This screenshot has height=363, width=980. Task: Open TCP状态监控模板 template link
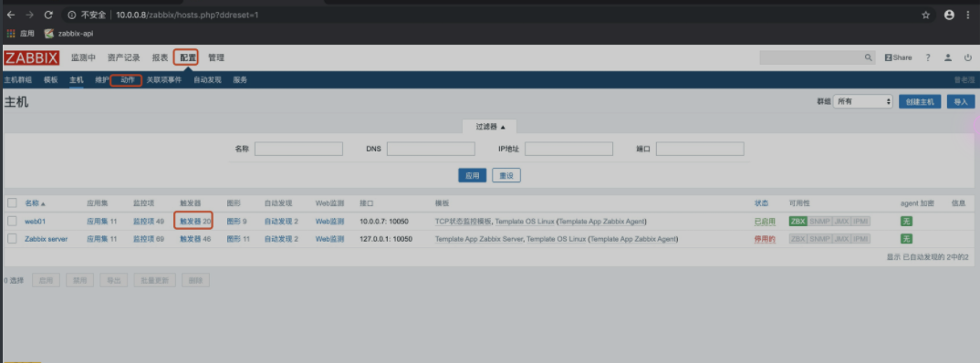click(464, 221)
